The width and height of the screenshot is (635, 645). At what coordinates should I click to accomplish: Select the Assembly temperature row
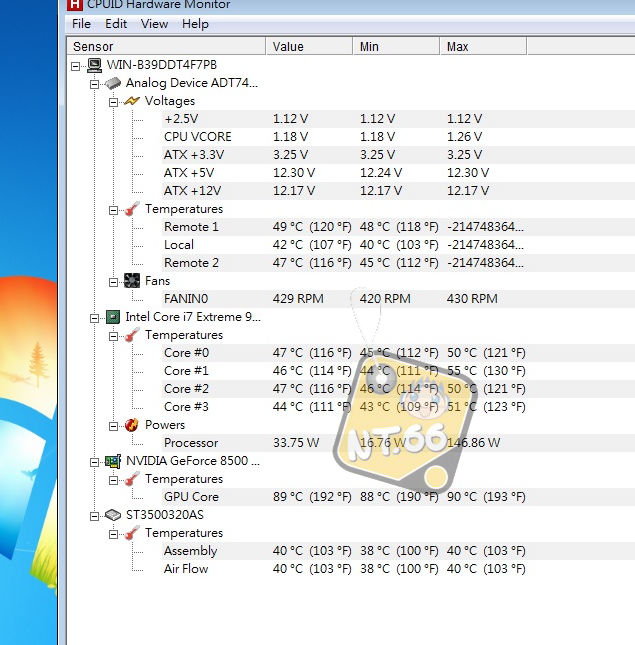point(398,551)
